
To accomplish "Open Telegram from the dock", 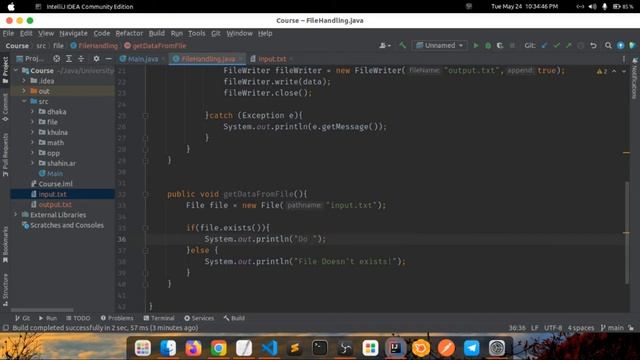I will pyautogui.click(x=471, y=348).
